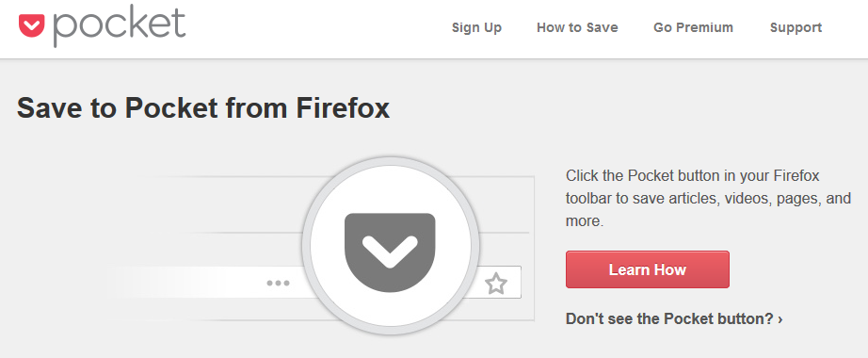Click the red Pocket logo icon
The image size is (868, 358).
(32, 26)
